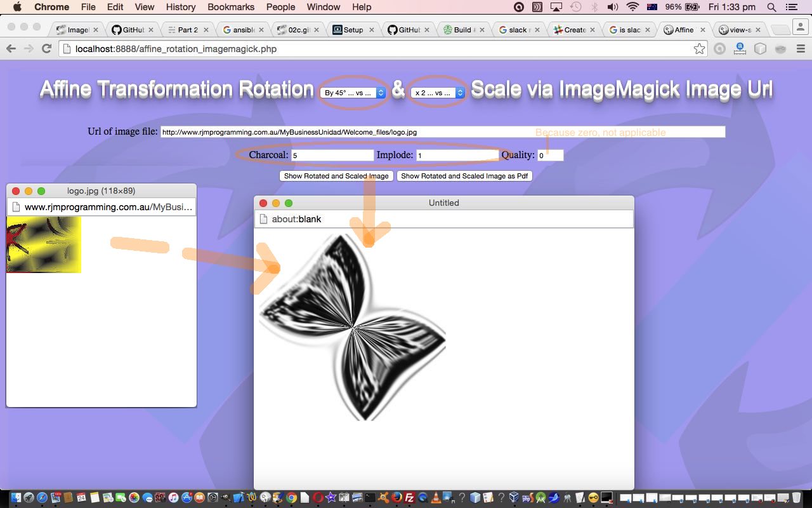Click the Australian flag input menu
812x508 pixels.
[652, 7]
